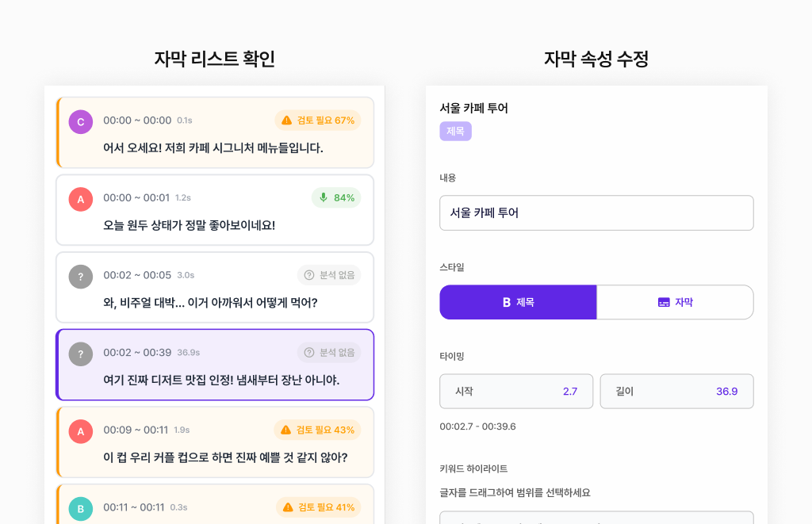The height and width of the screenshot is (524, 812).
Task: Select subtitle 어서 오세요! 저희 카페 시그니처 메뉴들입니다.
Action: [x=213, y=148]
